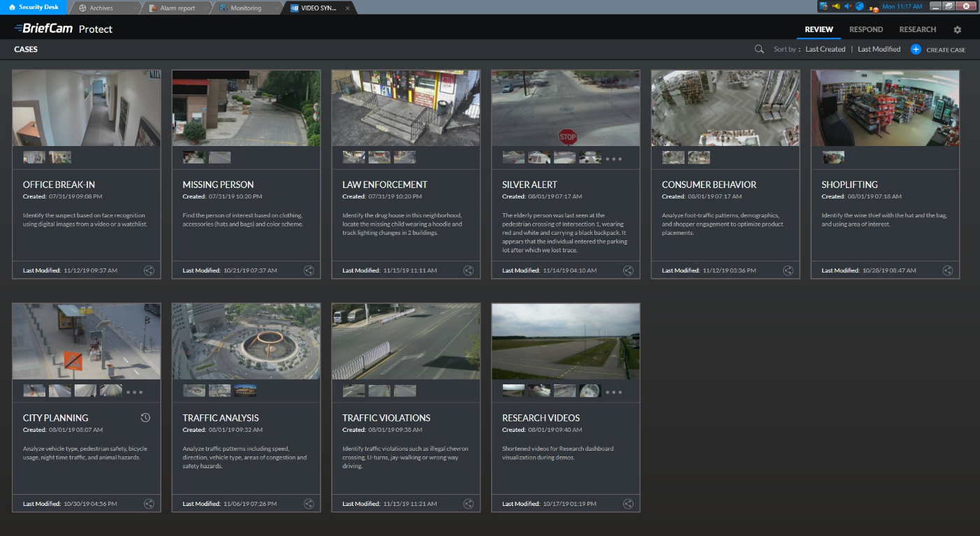Click the MISSING PERSON title

click(219, 184)
